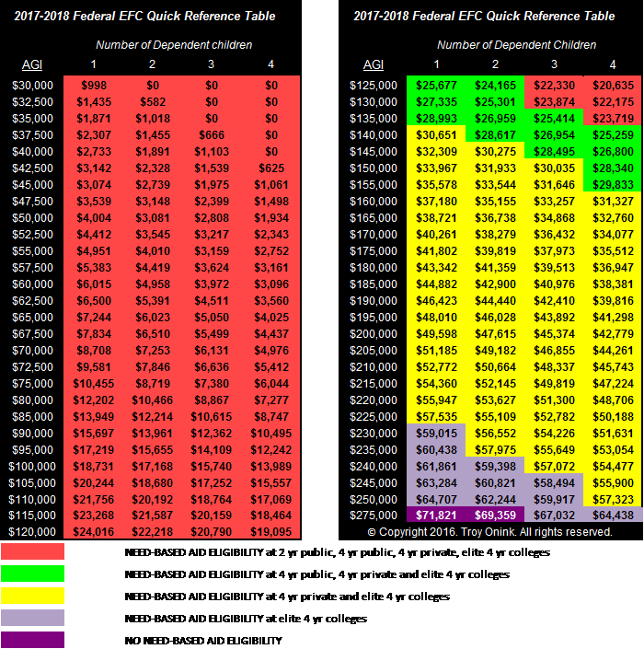Click the green legend color swatch
The image size is (644, 649).
33,574
